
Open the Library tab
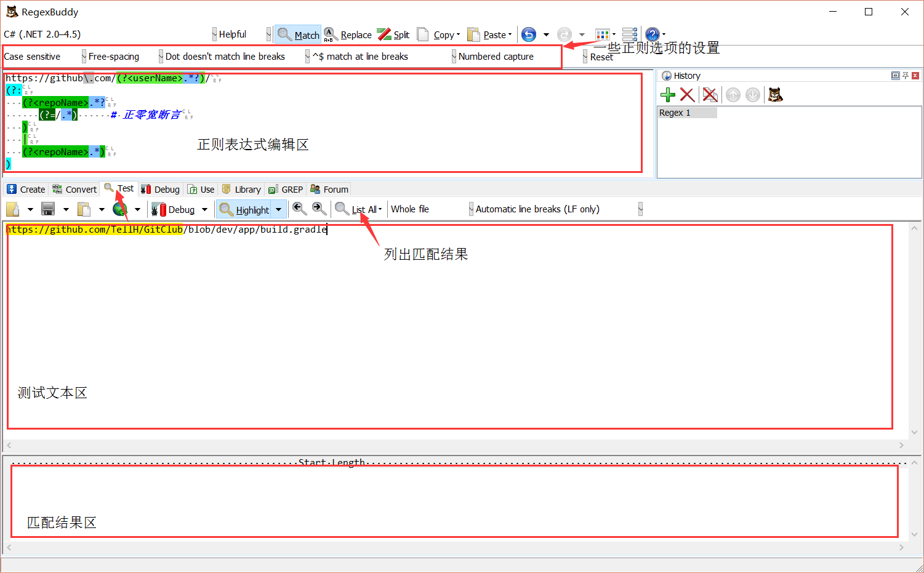[x=241, y=189]
